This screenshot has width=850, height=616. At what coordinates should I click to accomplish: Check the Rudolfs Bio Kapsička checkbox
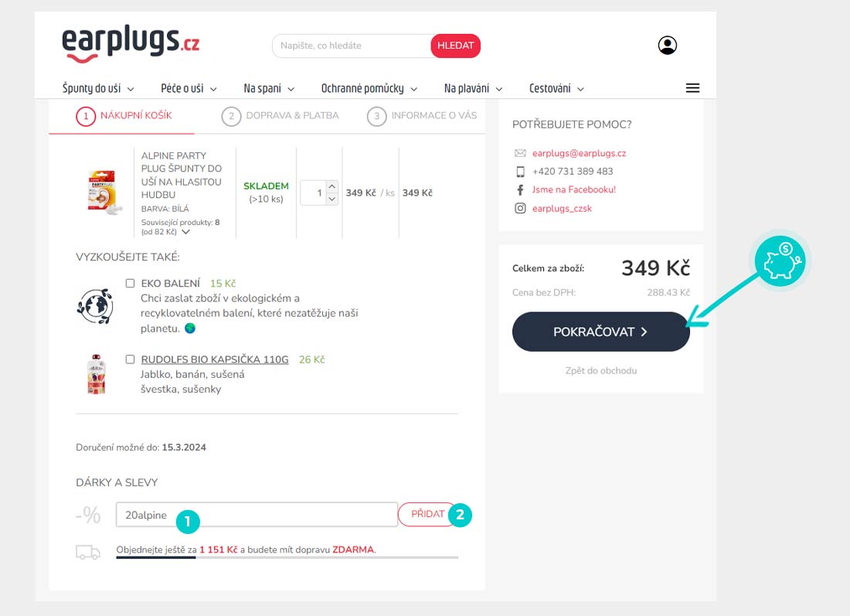(130, 359)
